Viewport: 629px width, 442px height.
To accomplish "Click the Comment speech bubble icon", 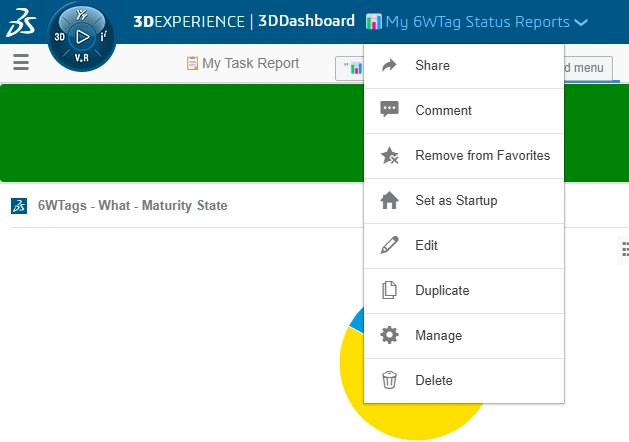I will click(x=389, y=109).
